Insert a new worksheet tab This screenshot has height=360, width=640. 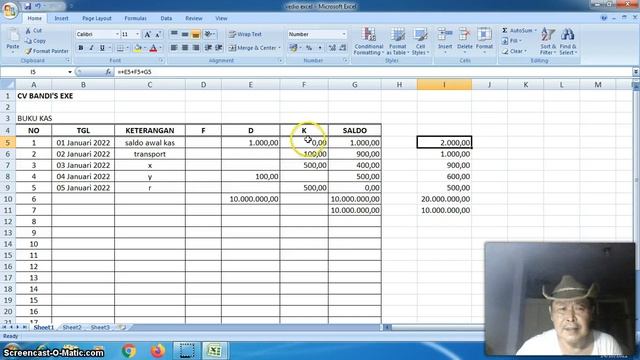[x=121, y=327]
